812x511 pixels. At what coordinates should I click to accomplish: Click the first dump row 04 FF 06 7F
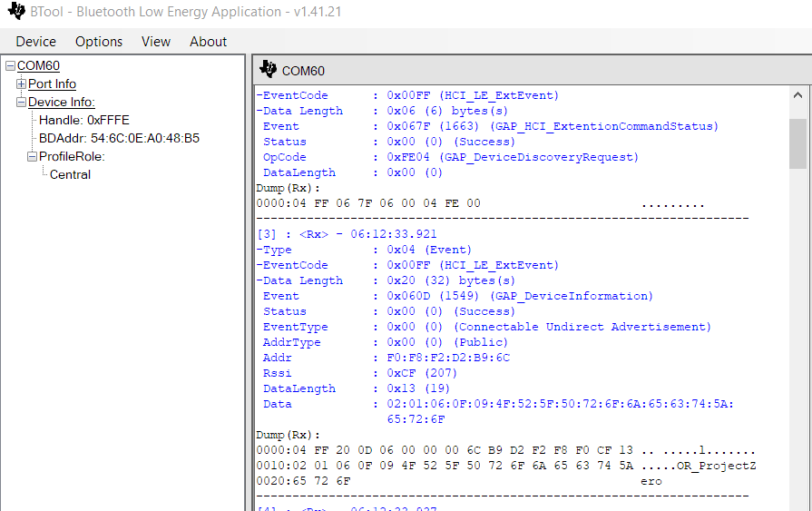[x=480, y=203]
